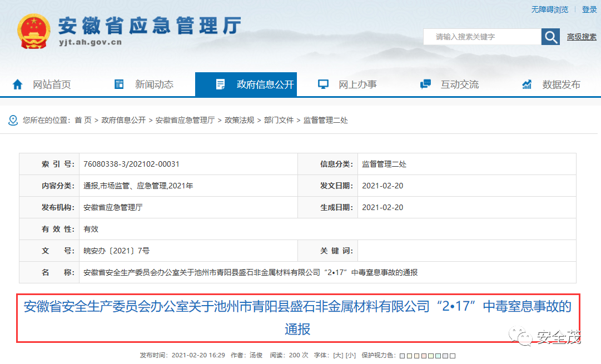Open the 网上办事 menu tab
The image size is (601, 364).
[x=357, y=84]
